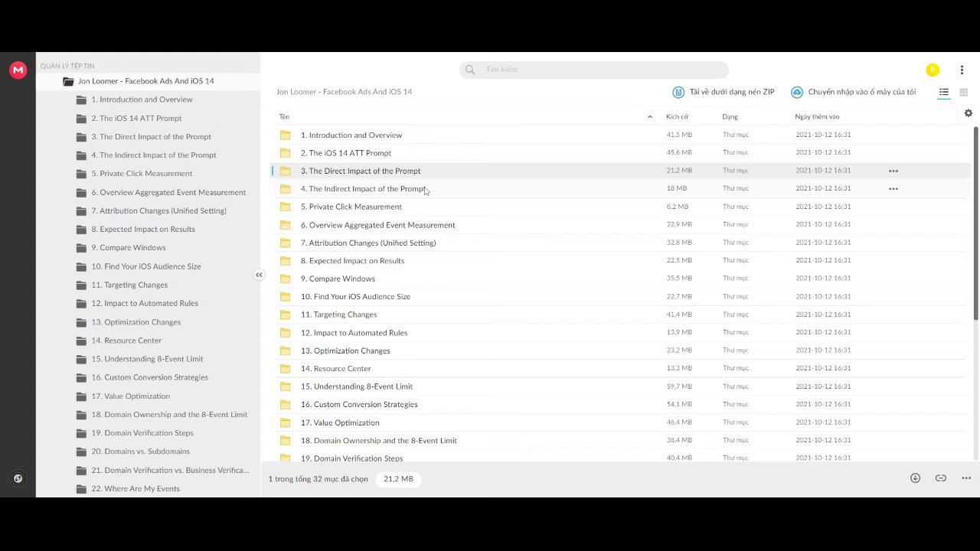This screenshot has height=551, width=980.
Task: Select sidebar item 8. Expected Impact on Results
Action: point(143,229)
